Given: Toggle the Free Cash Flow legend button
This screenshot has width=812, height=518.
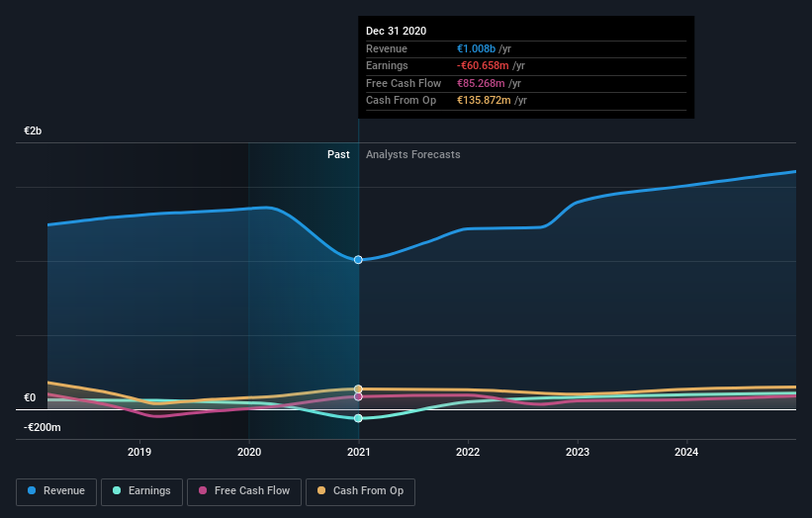Looking at the screenshot, I should pyautogui.click(x=244, y=491).
